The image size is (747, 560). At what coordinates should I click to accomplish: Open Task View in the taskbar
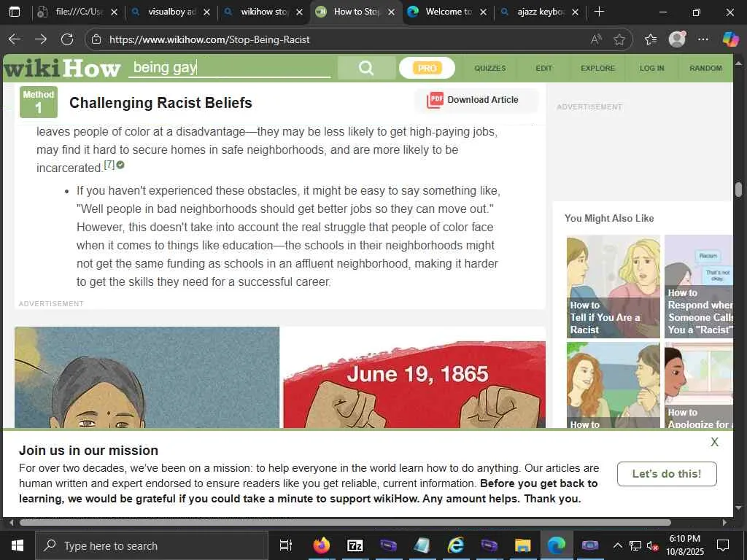pos(286,545)
